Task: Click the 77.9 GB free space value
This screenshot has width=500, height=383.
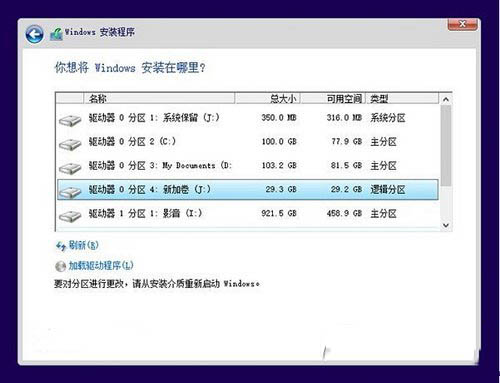Action: point(346,142)
